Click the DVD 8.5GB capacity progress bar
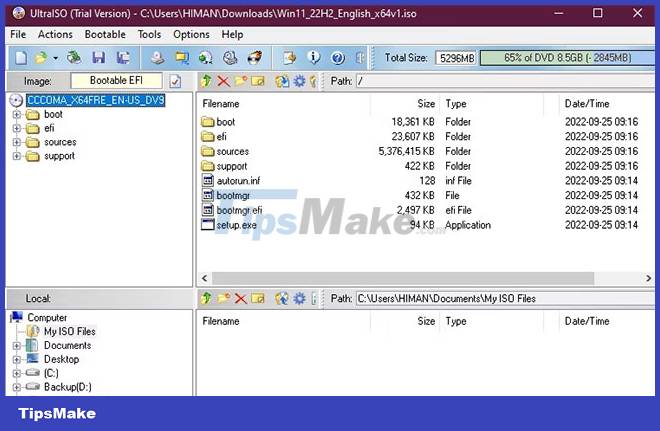This screenshot has width=660, height=431. tap(567, 58)
